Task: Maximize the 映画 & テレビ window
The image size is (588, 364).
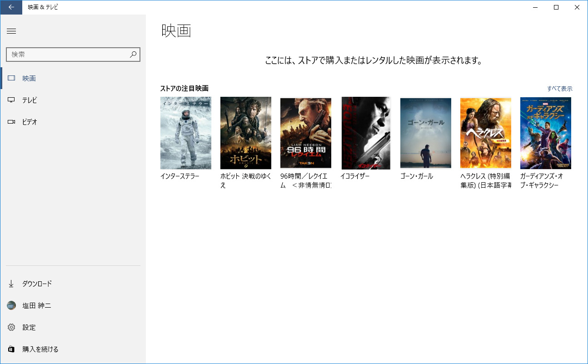Action: point(556,7)
